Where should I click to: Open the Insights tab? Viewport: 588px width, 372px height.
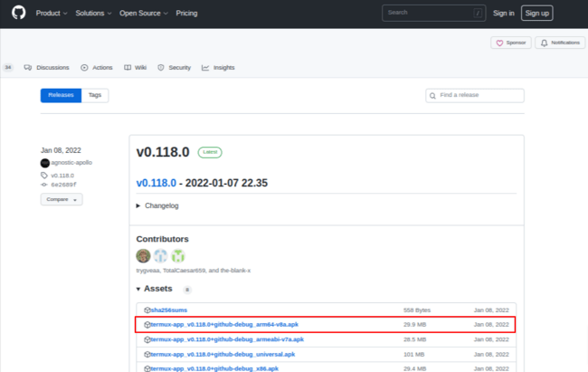tap(218, 68)
